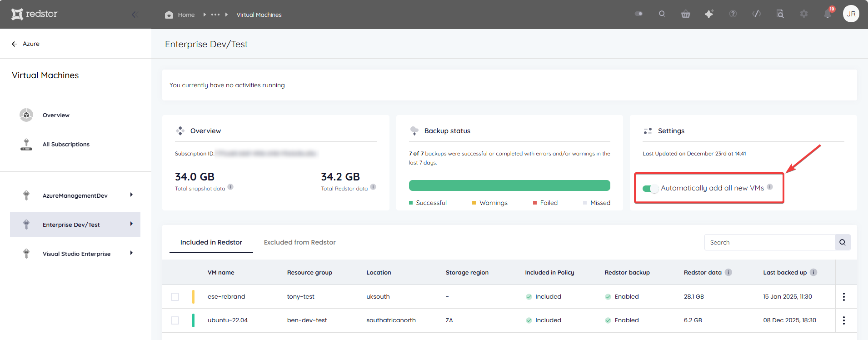
Task: Click the Warnings orange legend swatch
Action: tap(474, 203)
